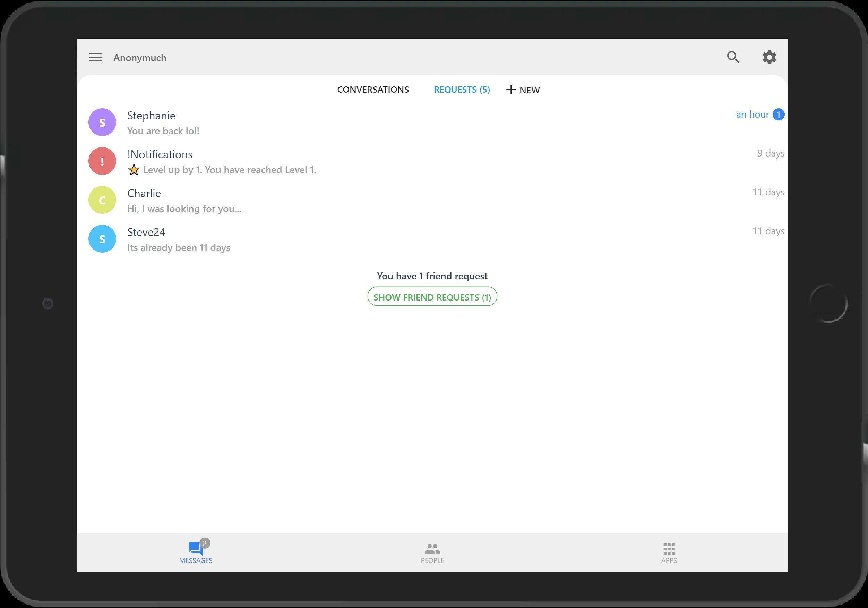Open the hamburger menu icon

(95, 57)
